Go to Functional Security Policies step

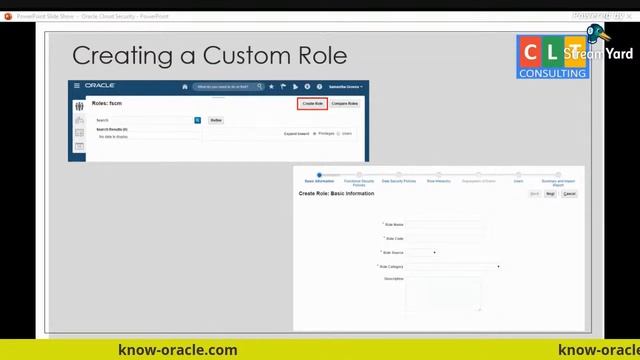pyautogui.click(x=359, y=179)
